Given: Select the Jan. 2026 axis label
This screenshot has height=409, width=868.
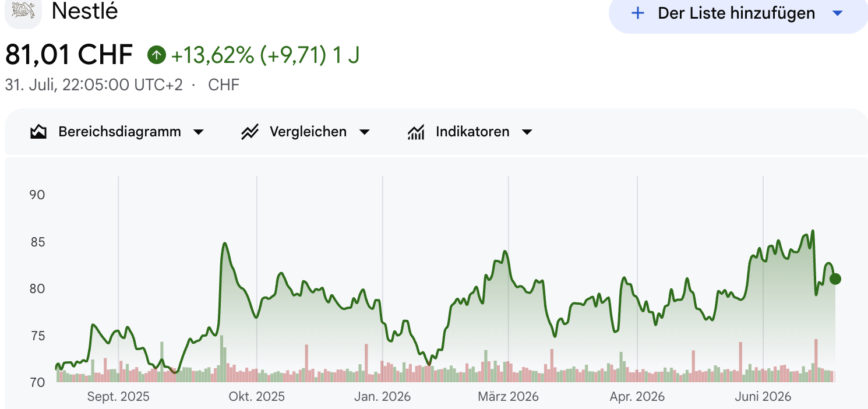Looking at the screenshot, I should 382,397.
